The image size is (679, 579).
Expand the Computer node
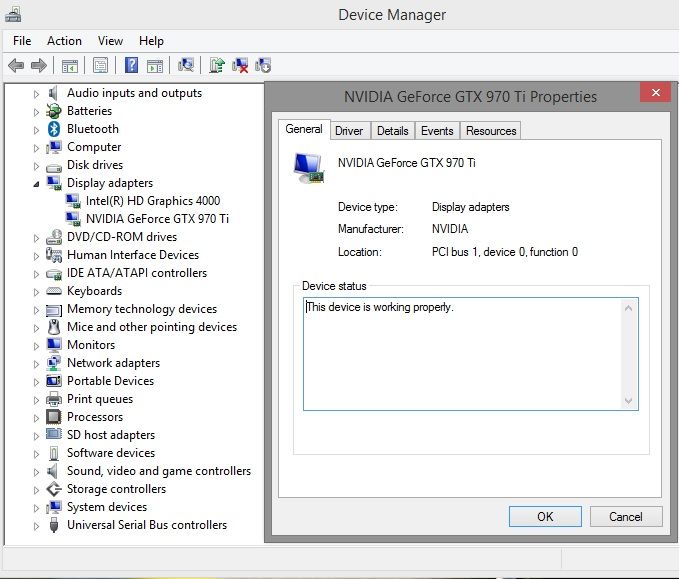[x=36, y=148]
